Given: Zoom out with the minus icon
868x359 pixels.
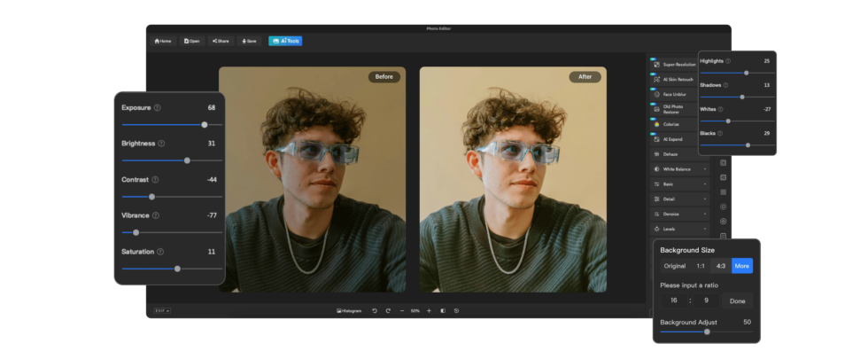Looking at the screenshot, I should [x=401, y=310].
